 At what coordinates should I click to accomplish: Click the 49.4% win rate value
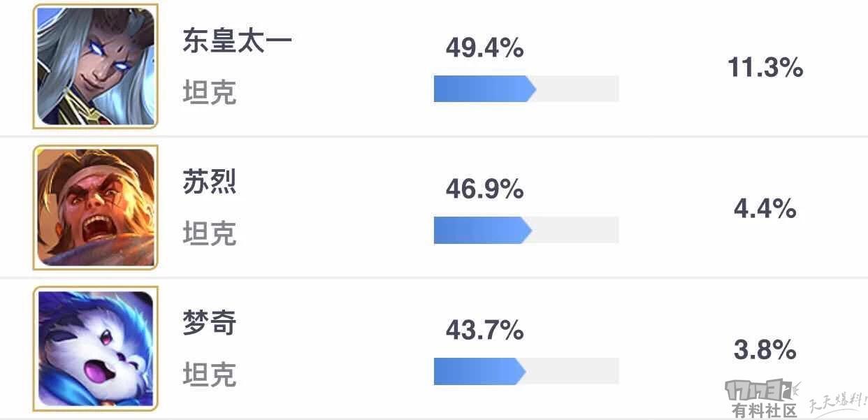click(485, 48)
